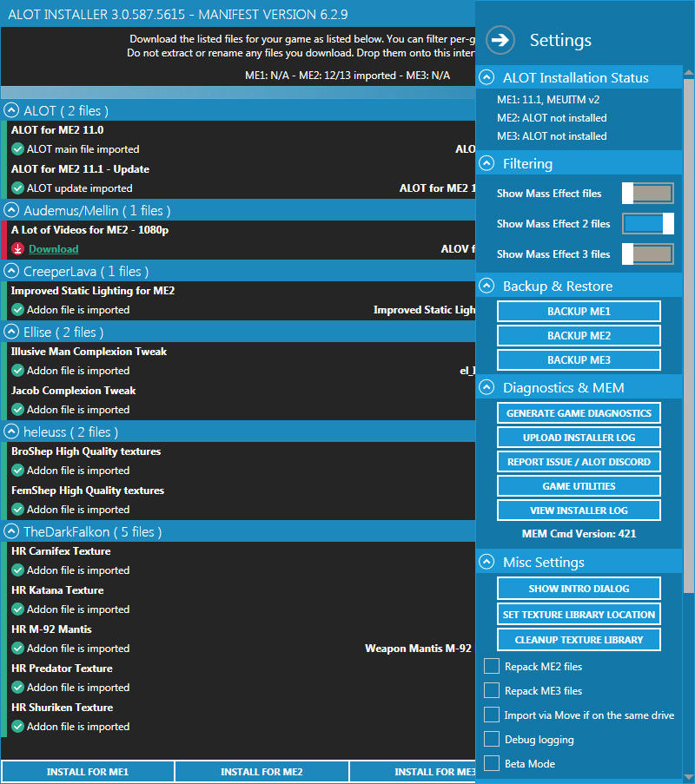Screen dimensions: 695x784
Task: Check the Repack ME2 files box
Action: point(492,667)
